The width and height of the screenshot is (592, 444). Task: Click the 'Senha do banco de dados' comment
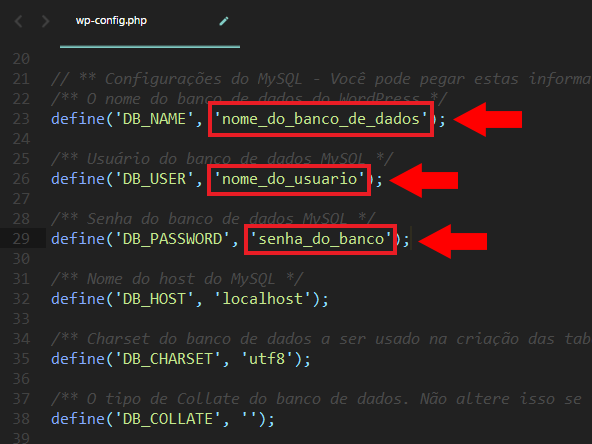click(x=213, y=219)
